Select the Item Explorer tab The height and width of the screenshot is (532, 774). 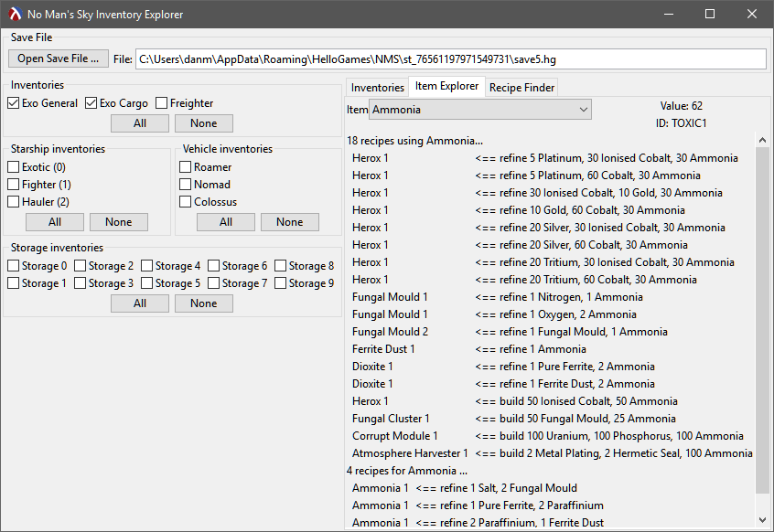[446, 86]
